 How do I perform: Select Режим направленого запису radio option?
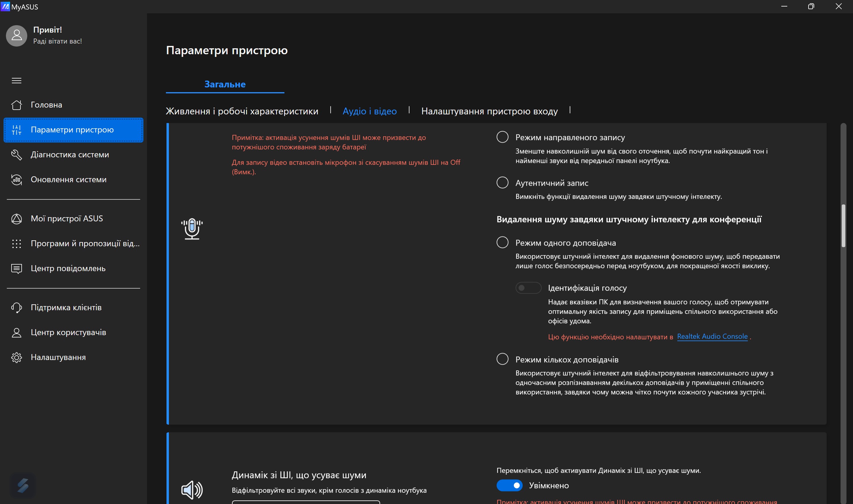click(x=502, y=137)
